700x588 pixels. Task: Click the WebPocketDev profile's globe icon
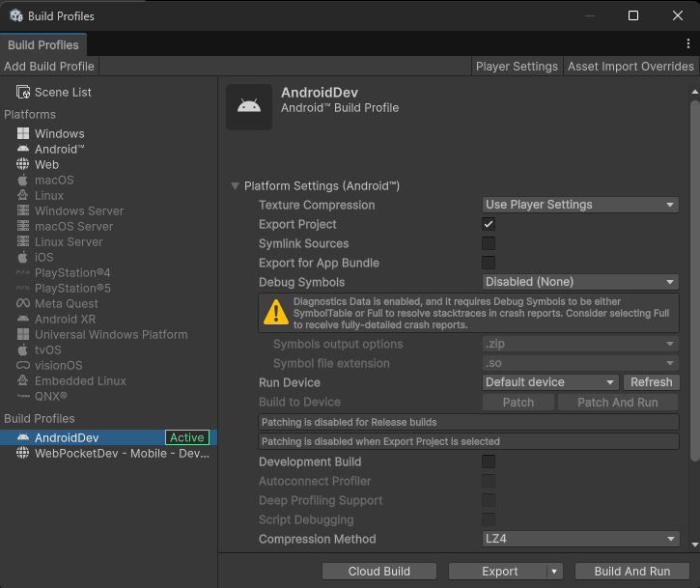(23, 453)
